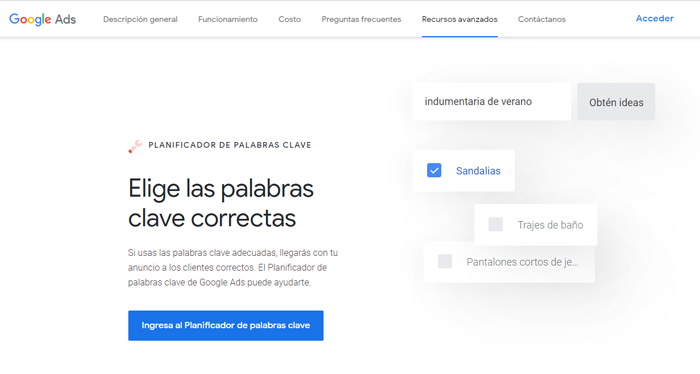700x374 pixels.
Task: Select Recursos avanzados tab
Action: click(x=459, y=19)
